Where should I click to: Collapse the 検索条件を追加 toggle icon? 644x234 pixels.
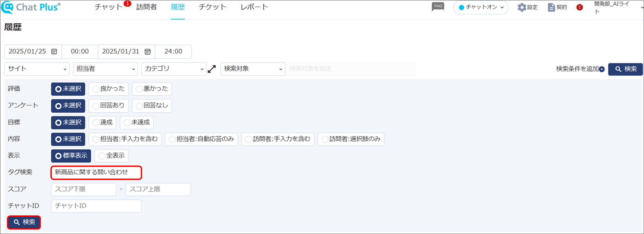pos(602,69)
